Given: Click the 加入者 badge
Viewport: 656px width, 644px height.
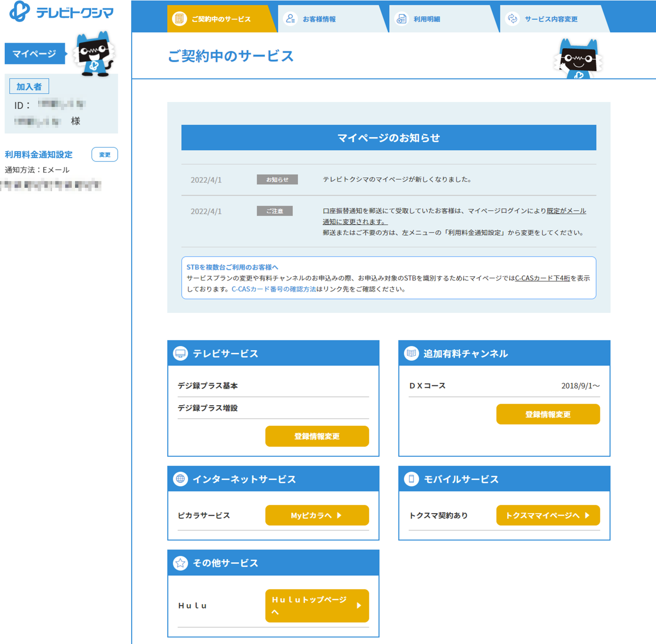Looking at the screenshot, I should click(x=29, y=86).
